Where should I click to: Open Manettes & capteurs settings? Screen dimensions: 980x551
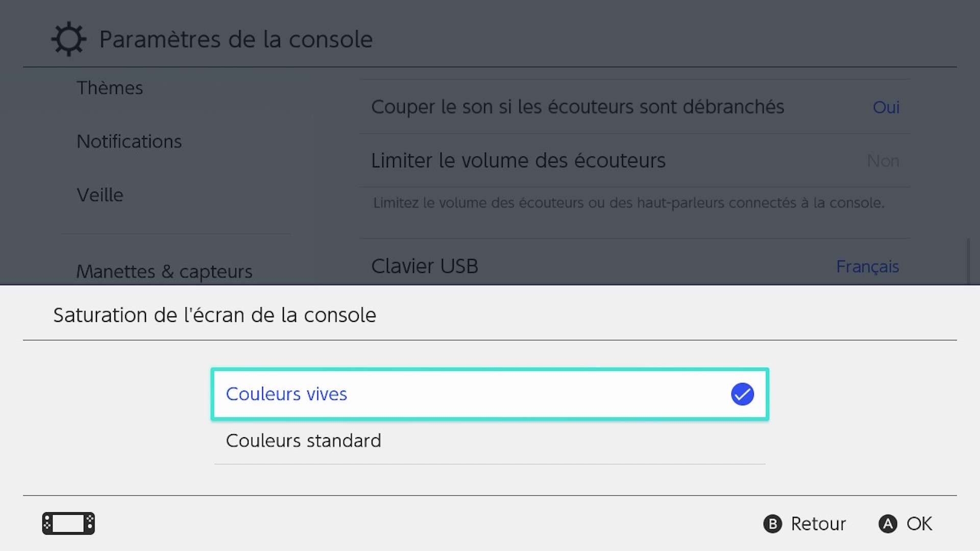[x=164, y=271]
